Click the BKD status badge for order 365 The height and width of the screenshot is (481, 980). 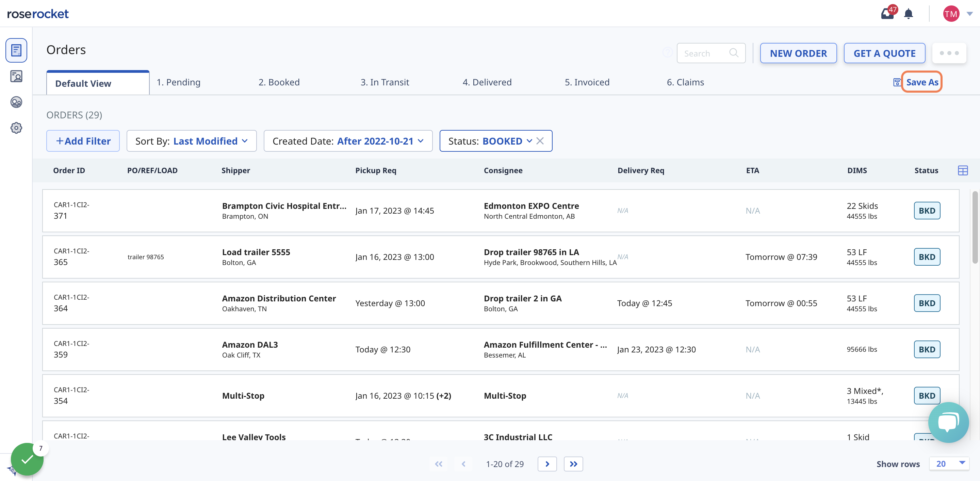click(927, 257)
